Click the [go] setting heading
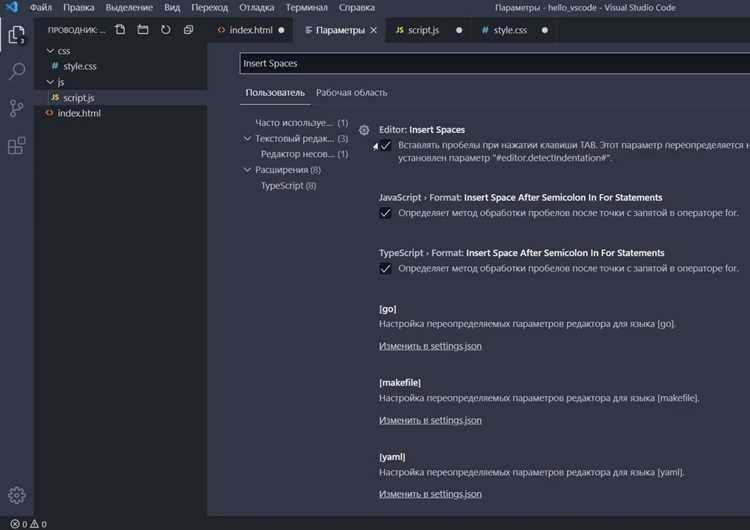 [x=387, y=309]
